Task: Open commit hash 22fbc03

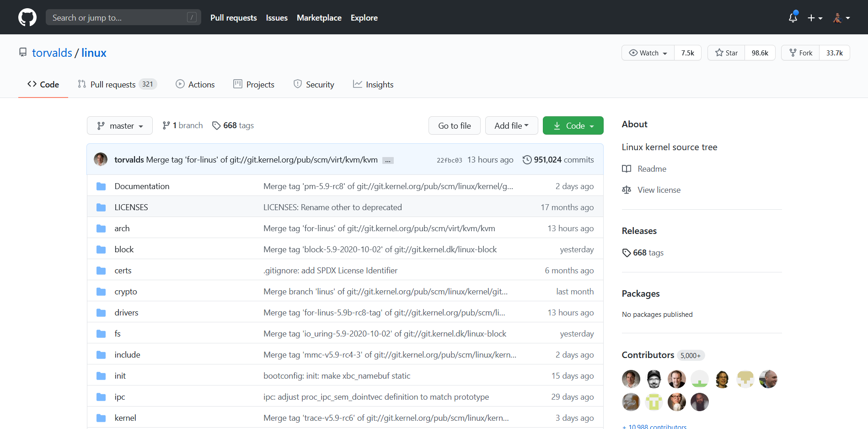Action: coord(449,160)
